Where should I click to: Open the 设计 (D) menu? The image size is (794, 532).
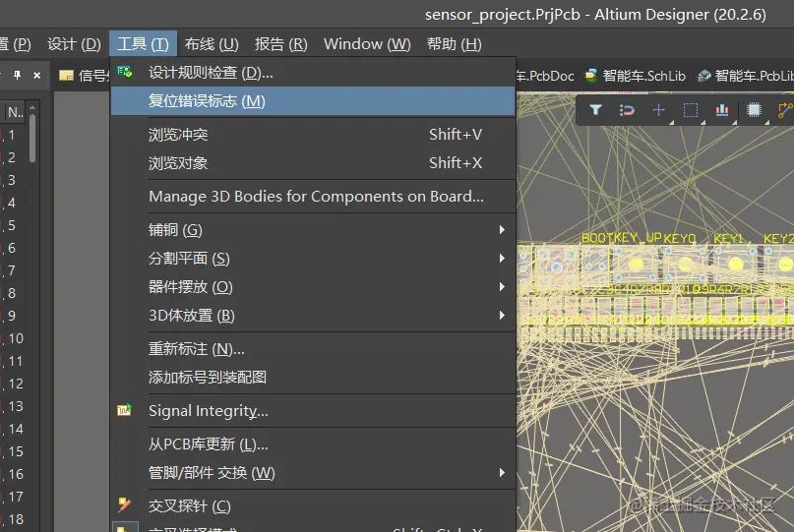[74, 44]
